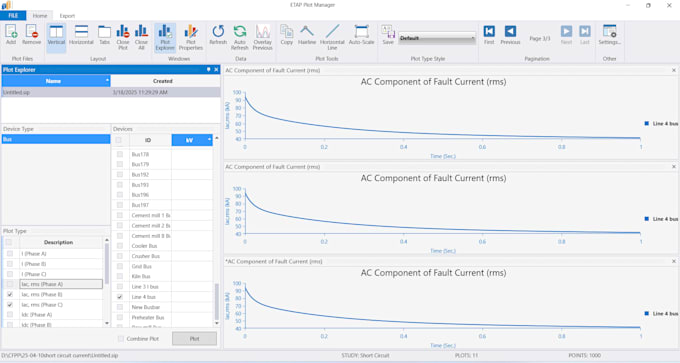Sort by the Name column header

pos(56,81)
